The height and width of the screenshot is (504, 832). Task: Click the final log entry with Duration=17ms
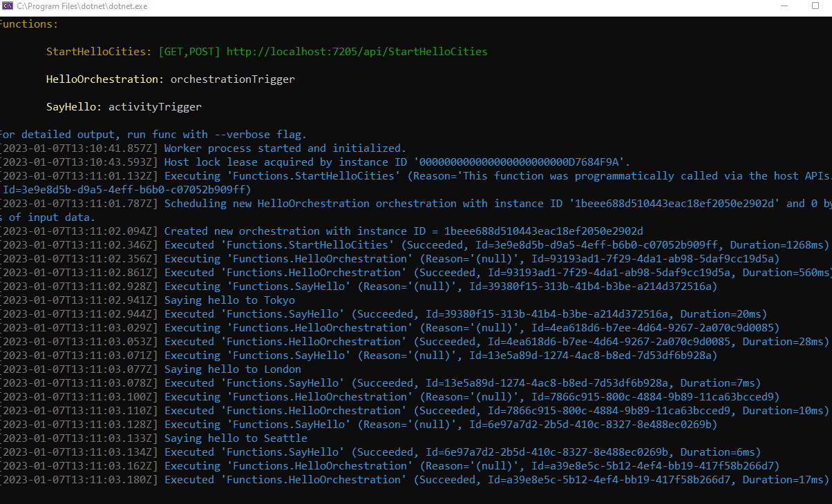495,480
